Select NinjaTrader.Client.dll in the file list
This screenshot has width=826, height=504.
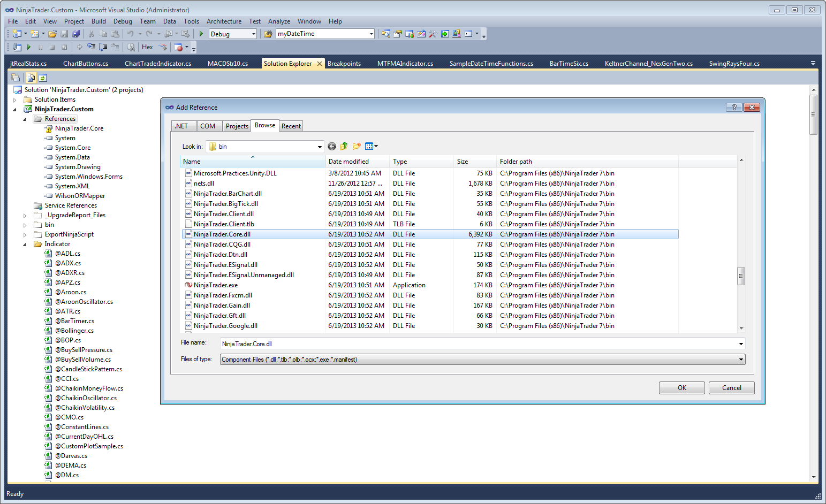tap(224, 214)
